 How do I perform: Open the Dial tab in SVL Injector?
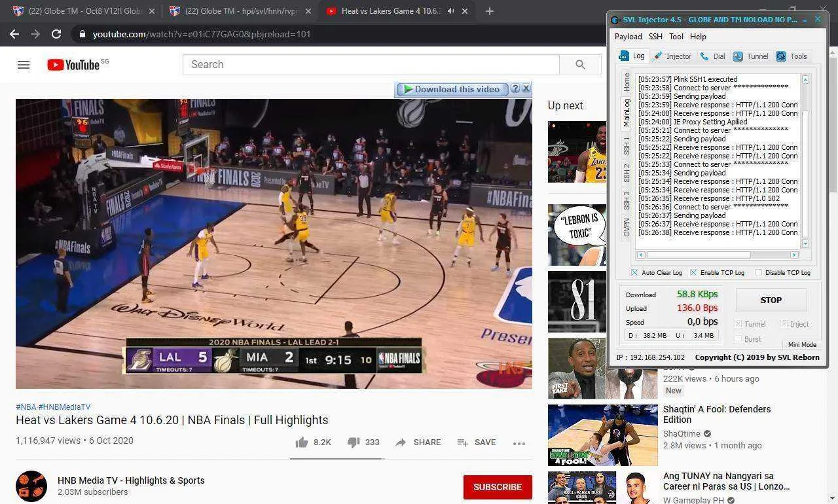point(713,56)
